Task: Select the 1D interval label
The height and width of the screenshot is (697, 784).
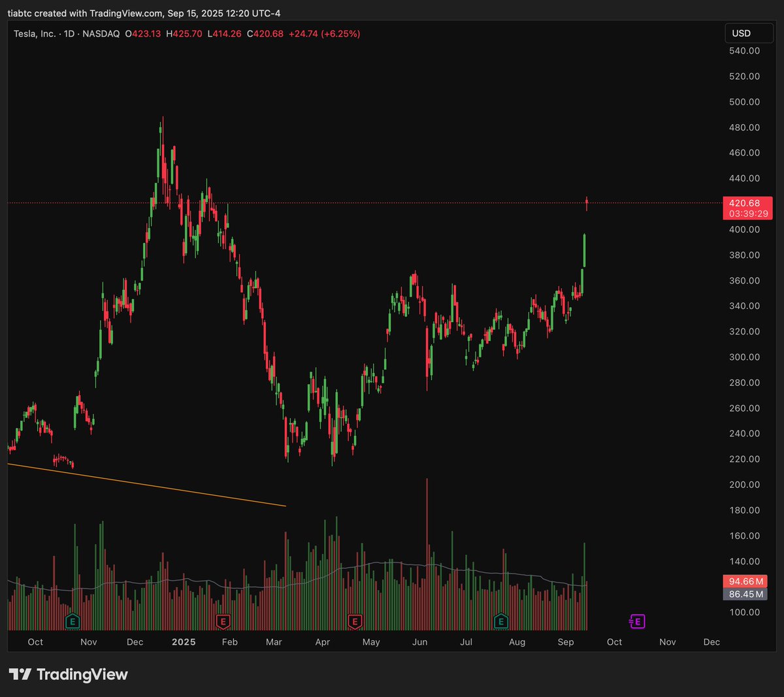Action: pos(69,33)
